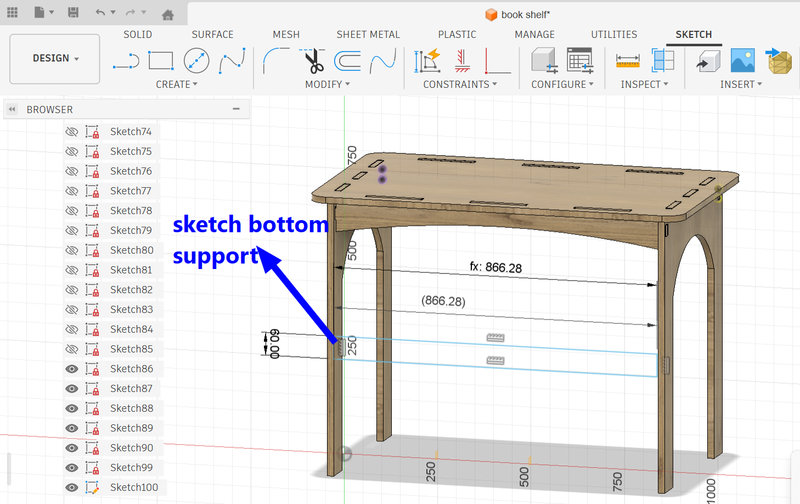Open the data panel grid icon

click(x=12, y=12)
